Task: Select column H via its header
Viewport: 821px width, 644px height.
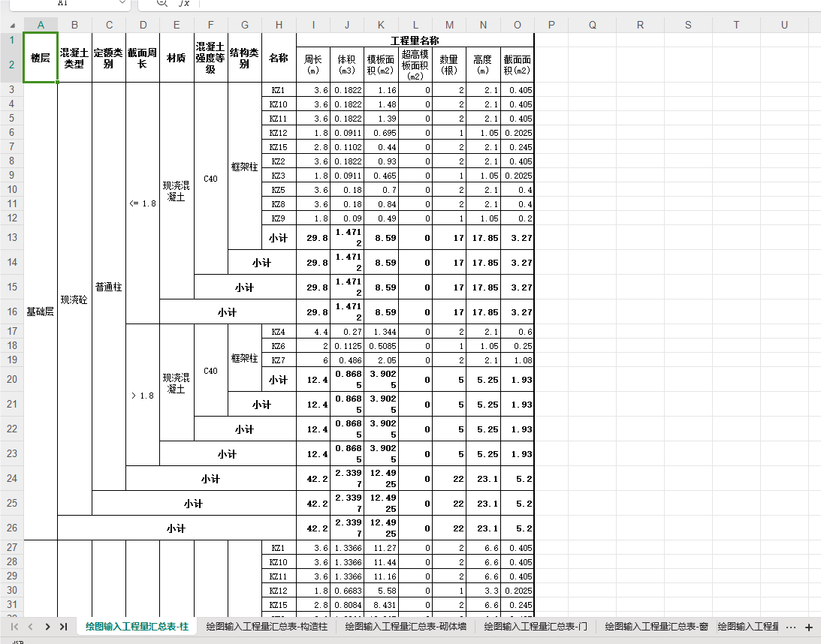Action: coord(279,25)
